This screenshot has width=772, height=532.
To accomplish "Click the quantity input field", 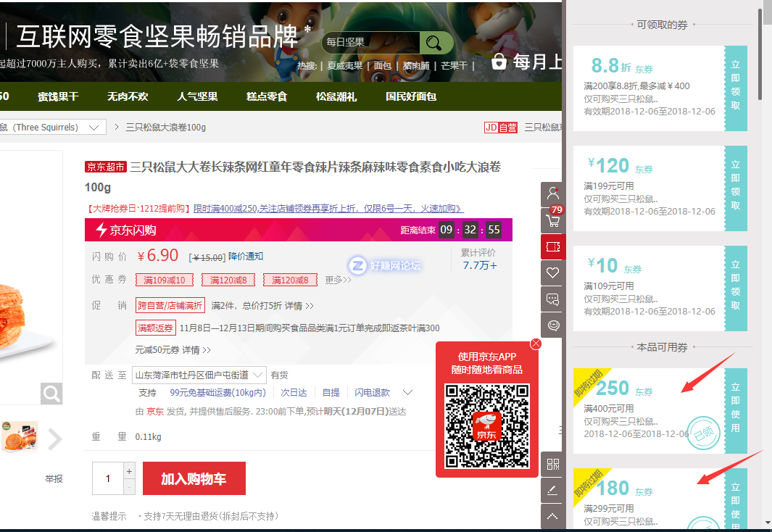I will point(108,478).
